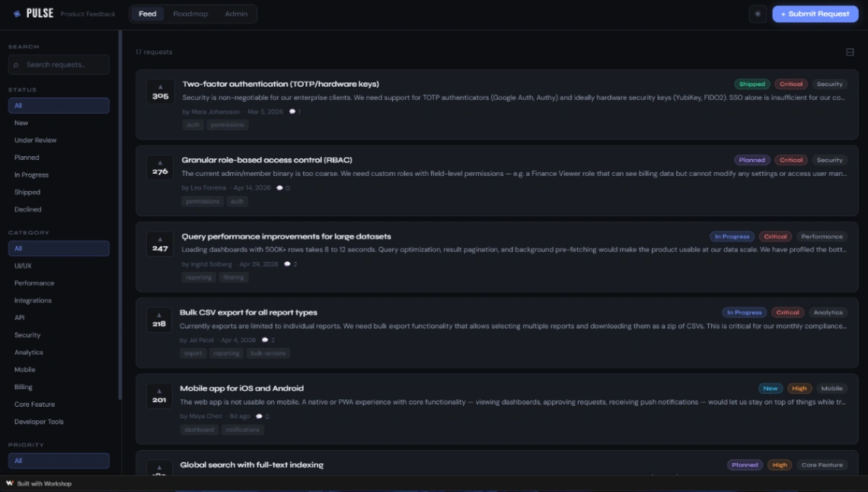
Task: Filter category by Core Feature in sidebar
Action: pyautogui.click(x=59, y=404)
